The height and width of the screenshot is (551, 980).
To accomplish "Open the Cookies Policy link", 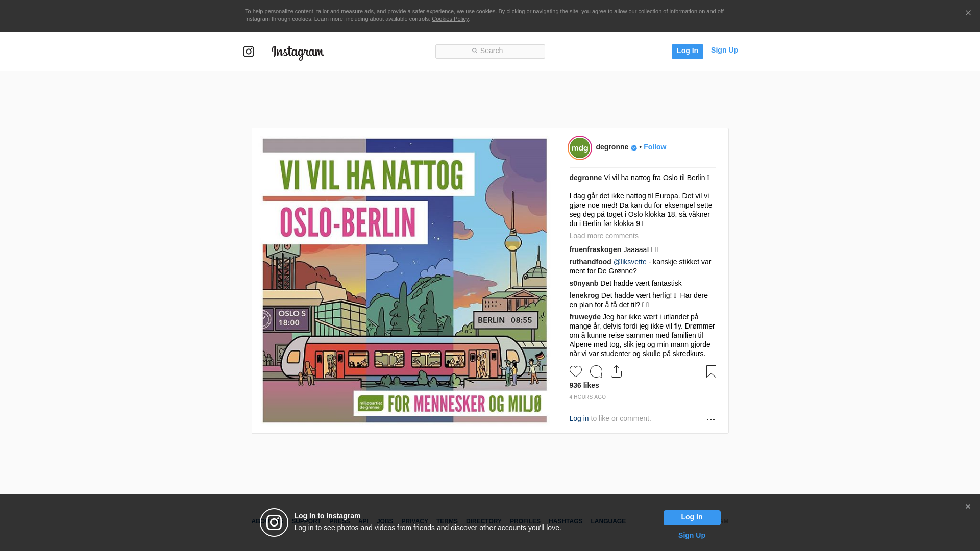I will click(x=450, y=19).
